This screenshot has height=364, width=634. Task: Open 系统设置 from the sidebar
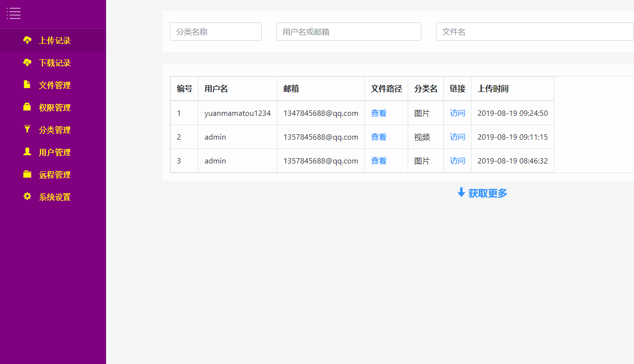(54, 197)
